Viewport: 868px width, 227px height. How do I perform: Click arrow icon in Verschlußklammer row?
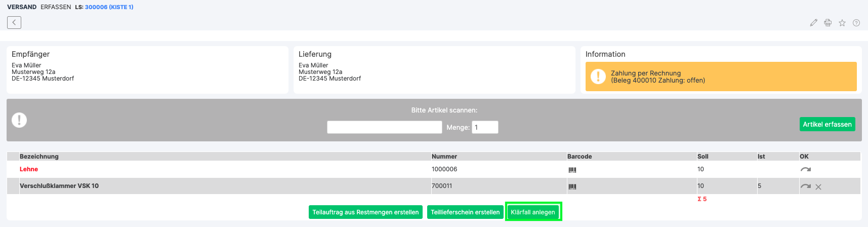(x=805, y=186)
